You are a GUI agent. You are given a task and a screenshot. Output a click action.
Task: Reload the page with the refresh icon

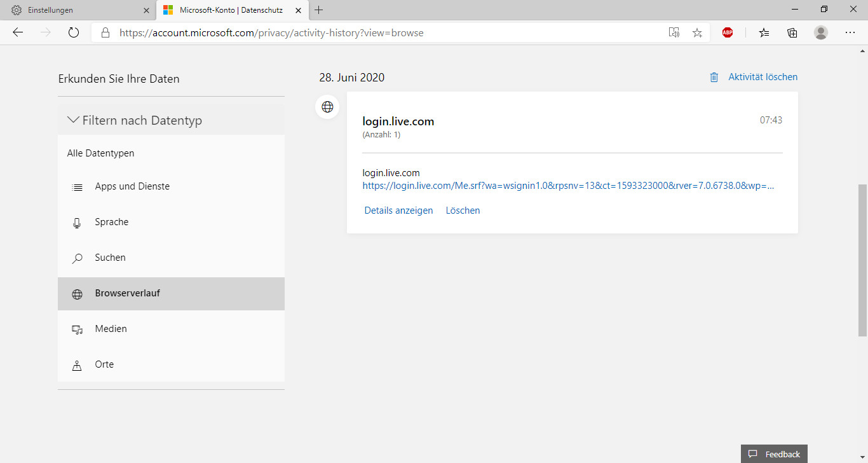point(74,32)
